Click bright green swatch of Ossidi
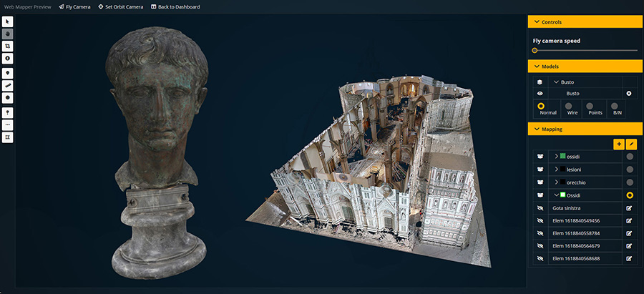Viewport: 644px width, 294px height. point(562,195)
